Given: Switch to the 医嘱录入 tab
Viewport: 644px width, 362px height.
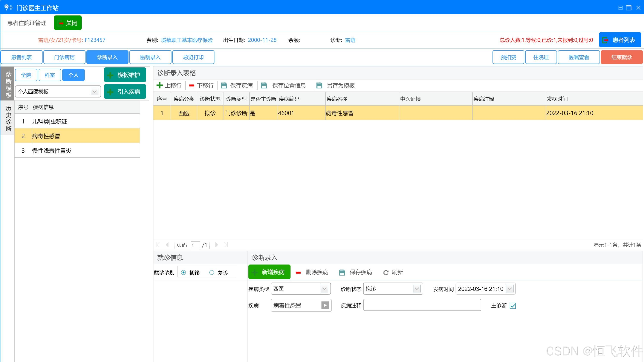Looking at the screenshot, I should click(150, 57).
